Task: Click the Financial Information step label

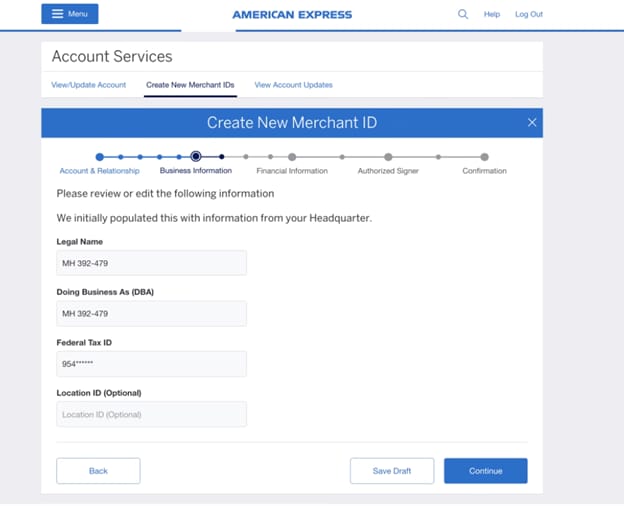Action: tap(292, 171)
